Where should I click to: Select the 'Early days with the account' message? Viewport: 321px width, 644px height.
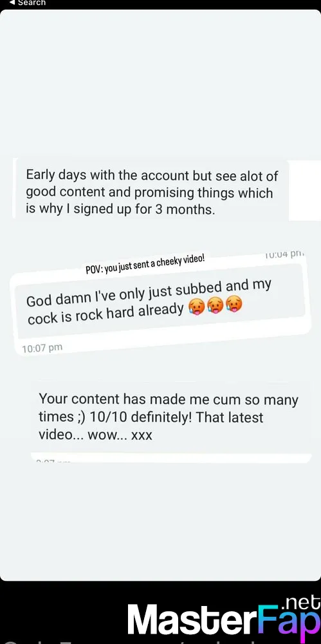[x=152, y=193]
